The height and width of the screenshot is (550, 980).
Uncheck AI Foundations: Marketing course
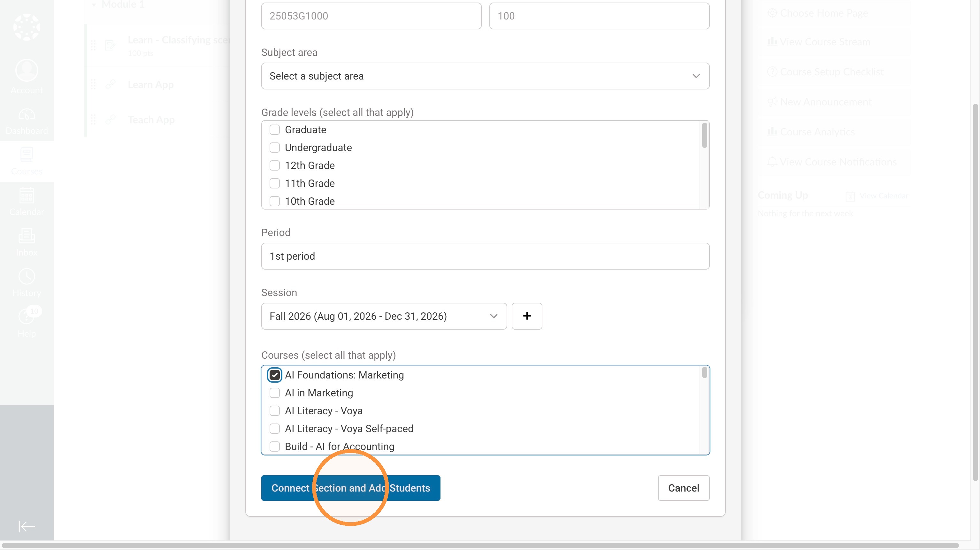pos(274,375)
